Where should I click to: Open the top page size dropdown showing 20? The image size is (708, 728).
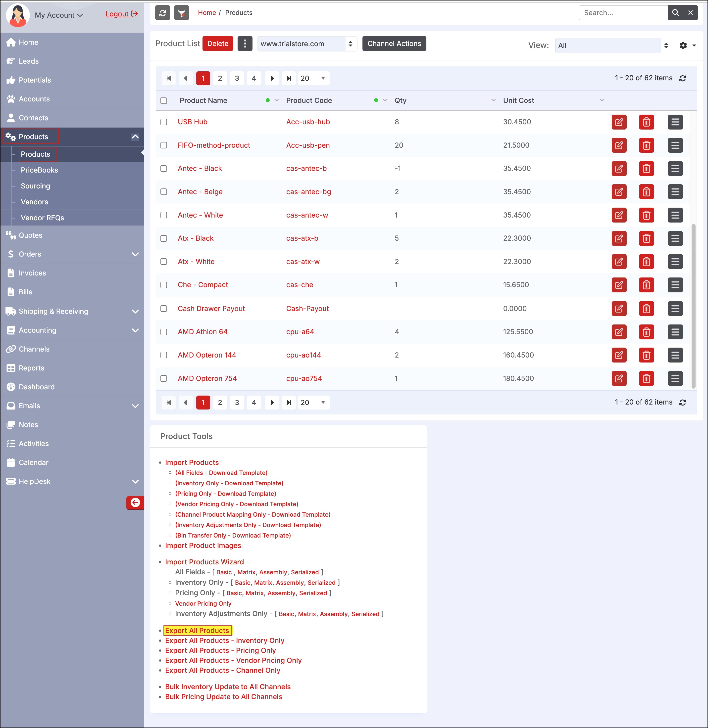313,78
